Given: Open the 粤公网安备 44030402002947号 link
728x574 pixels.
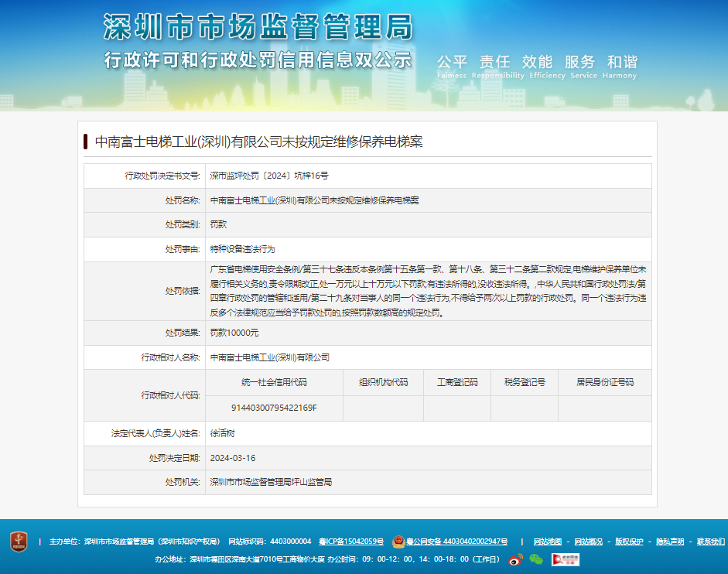Looking at the screenshot, I should (x=457, y=542).
